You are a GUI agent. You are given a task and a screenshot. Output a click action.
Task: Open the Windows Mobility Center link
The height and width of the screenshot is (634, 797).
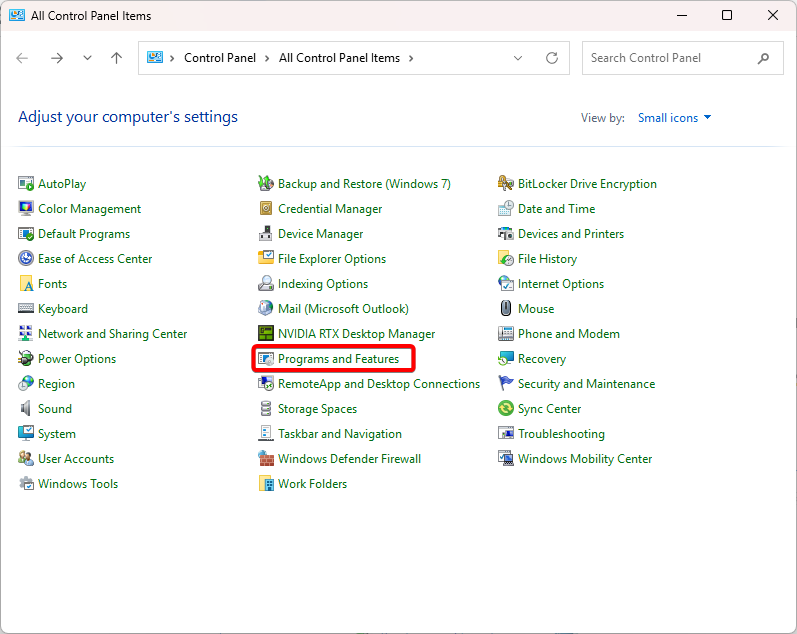click(585, 458)
